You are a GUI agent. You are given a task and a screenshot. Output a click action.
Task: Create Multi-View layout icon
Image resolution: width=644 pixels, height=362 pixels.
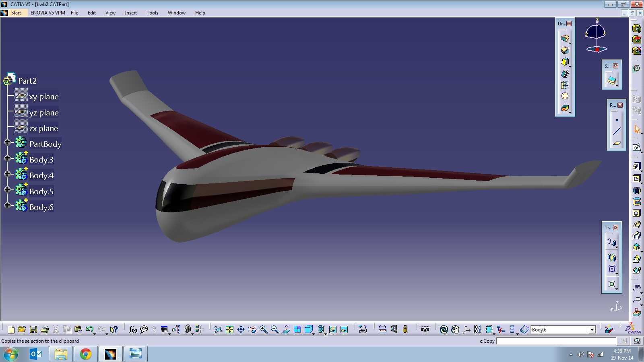(x=297, y=329)
